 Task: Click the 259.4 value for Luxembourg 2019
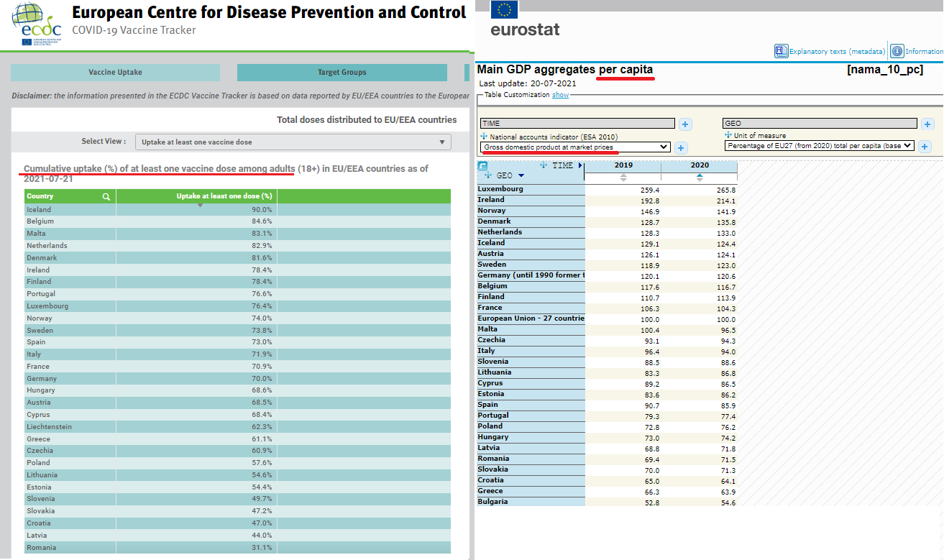pos(650,190)
